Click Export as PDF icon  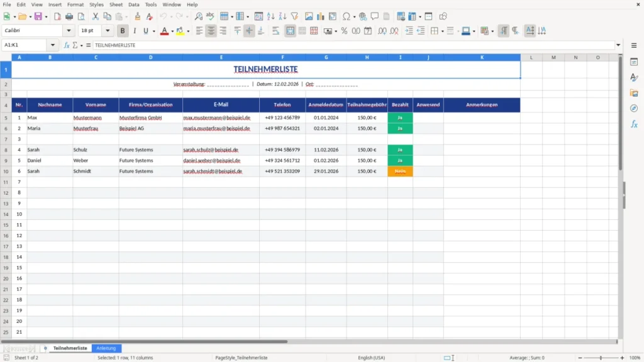tap(57, 16)
